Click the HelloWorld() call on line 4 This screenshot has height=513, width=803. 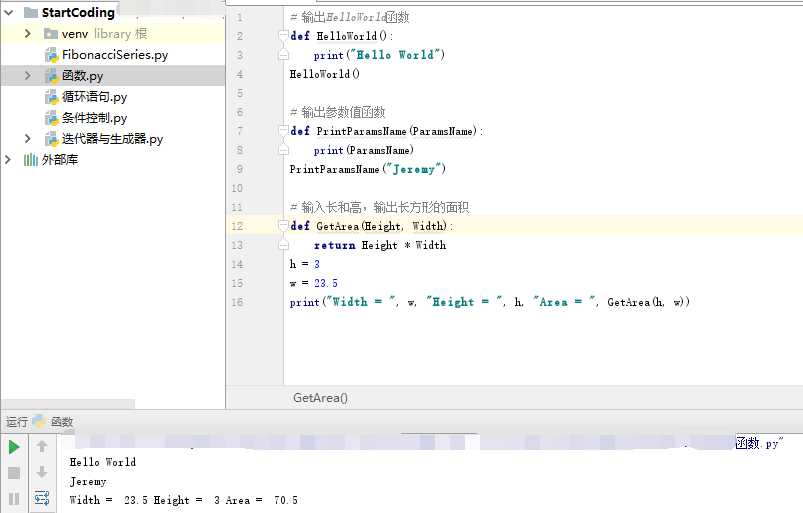pos(325,74)
